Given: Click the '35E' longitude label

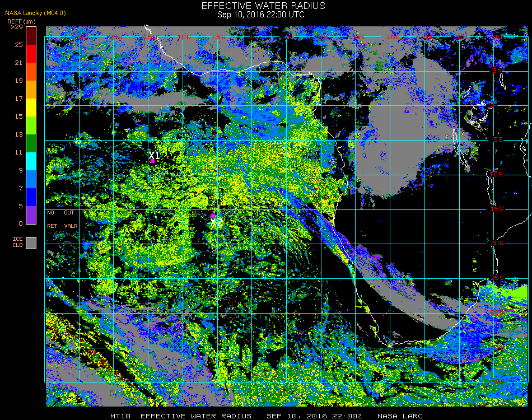Looking at the screenshot, I should click(498, 37).
